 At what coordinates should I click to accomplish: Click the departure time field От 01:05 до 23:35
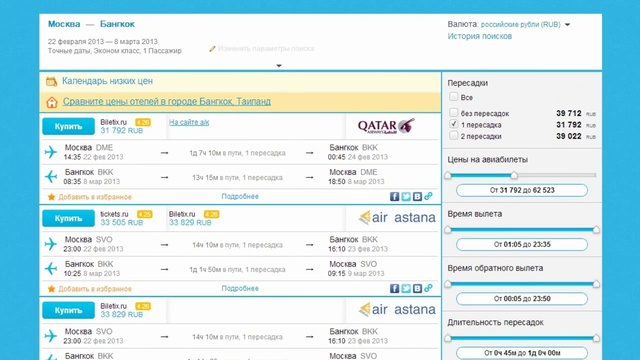click(x=522, y=244)
